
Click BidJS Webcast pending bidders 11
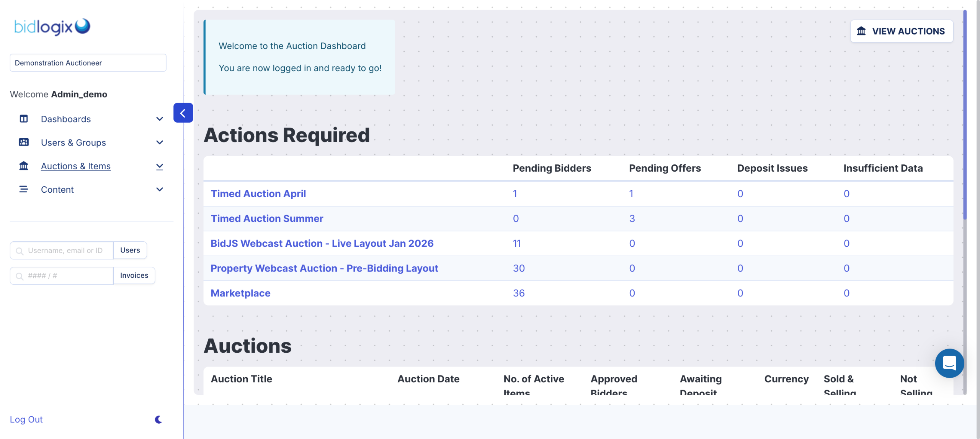pos(517,243)
